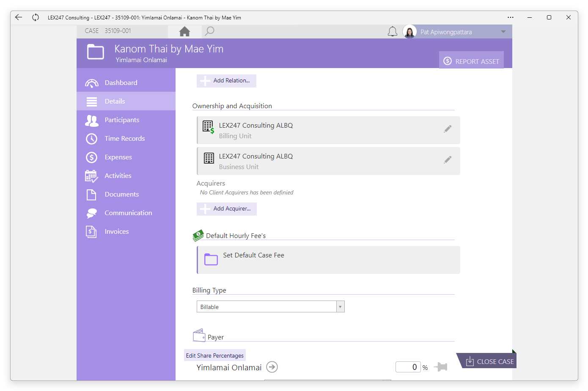Screen dimensions: 588x391
Task: Click the Time Records clock icon
Action: (92, 139)
